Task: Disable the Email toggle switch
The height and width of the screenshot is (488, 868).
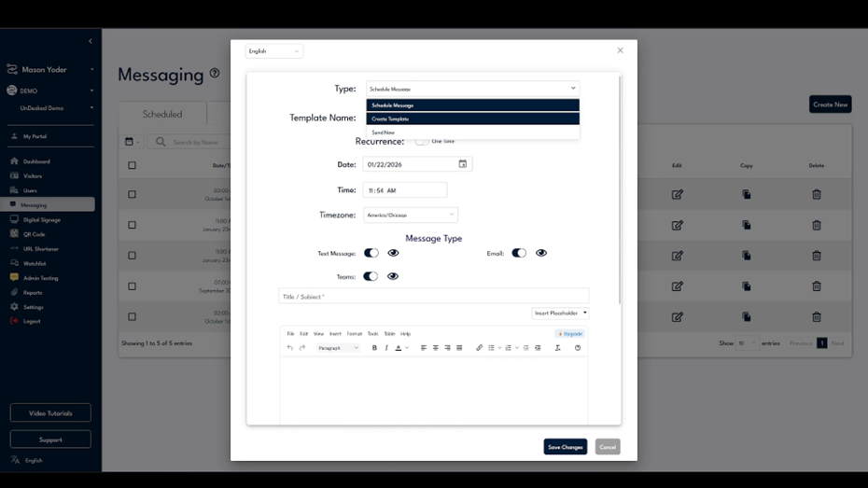Action: click(x=519, y=253)
